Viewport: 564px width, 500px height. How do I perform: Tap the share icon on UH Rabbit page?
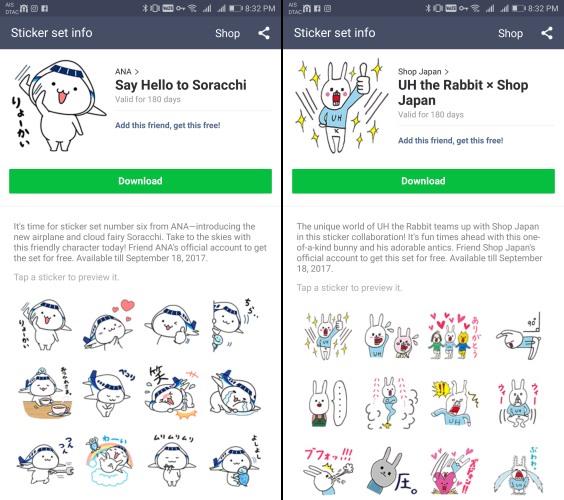(x=547, y=33)
